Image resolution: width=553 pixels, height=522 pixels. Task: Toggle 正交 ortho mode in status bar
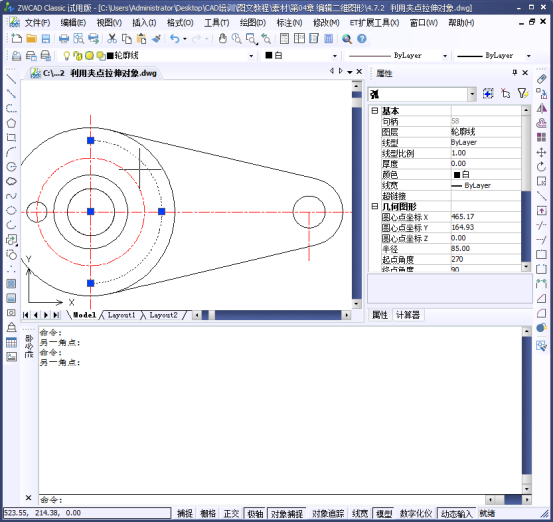tap(231, 513)
